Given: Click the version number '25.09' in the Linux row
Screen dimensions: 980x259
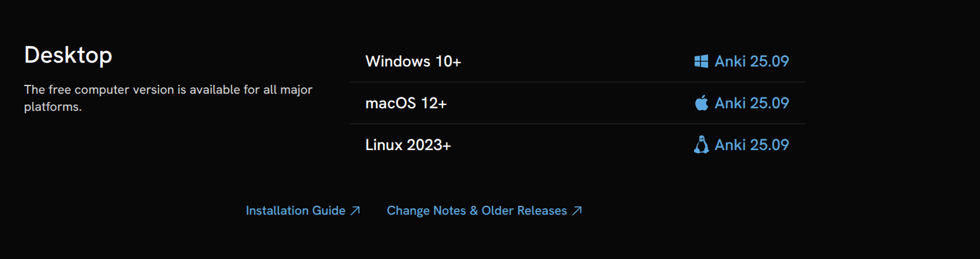Looking at the screenshot, I should (770, 145).
